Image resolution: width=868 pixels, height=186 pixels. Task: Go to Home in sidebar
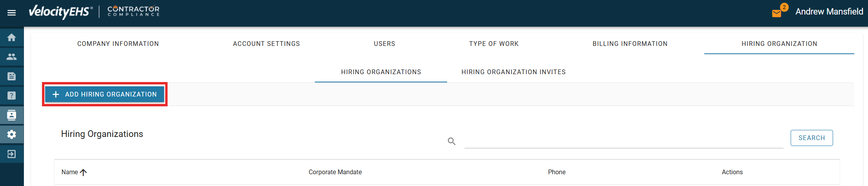[x=12, y=37]
